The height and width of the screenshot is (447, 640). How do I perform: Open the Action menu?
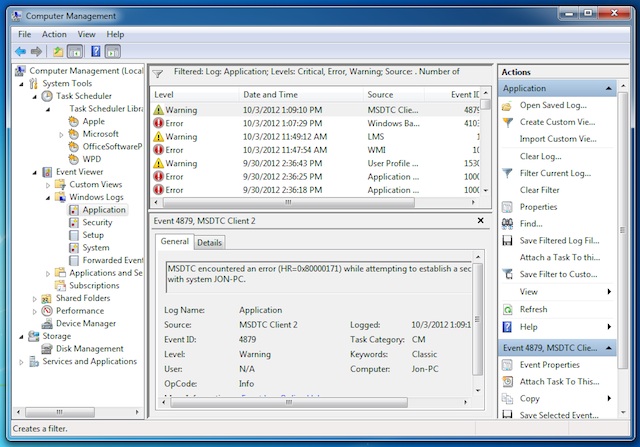[54, 34]
